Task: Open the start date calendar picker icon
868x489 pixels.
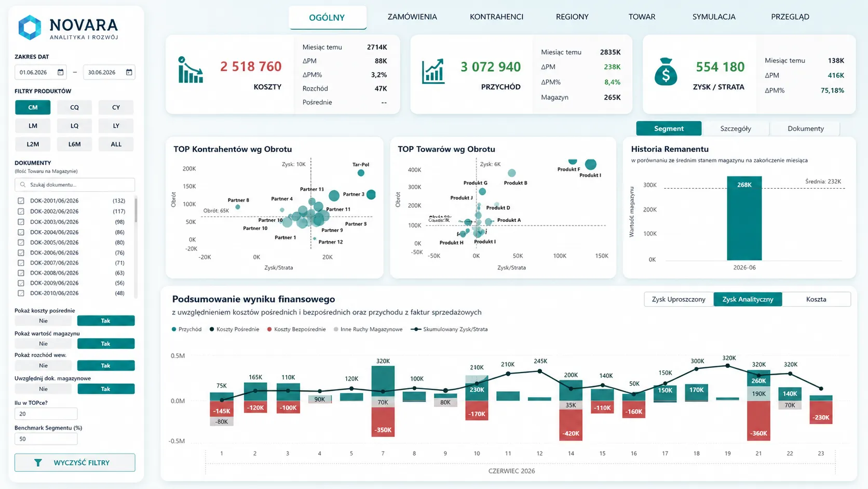Action: pyautogui.click(x=60, y=72)
